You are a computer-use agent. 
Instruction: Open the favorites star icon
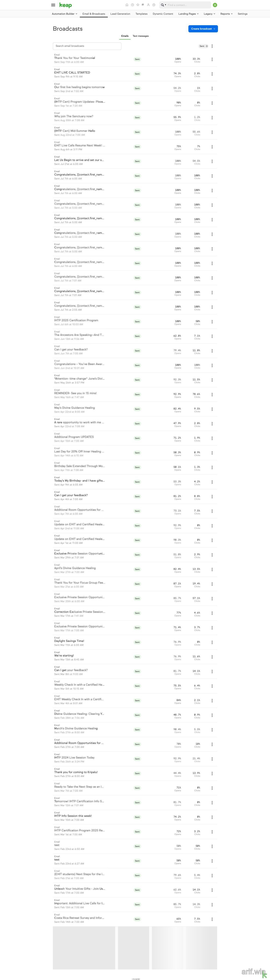pos(138,5)
